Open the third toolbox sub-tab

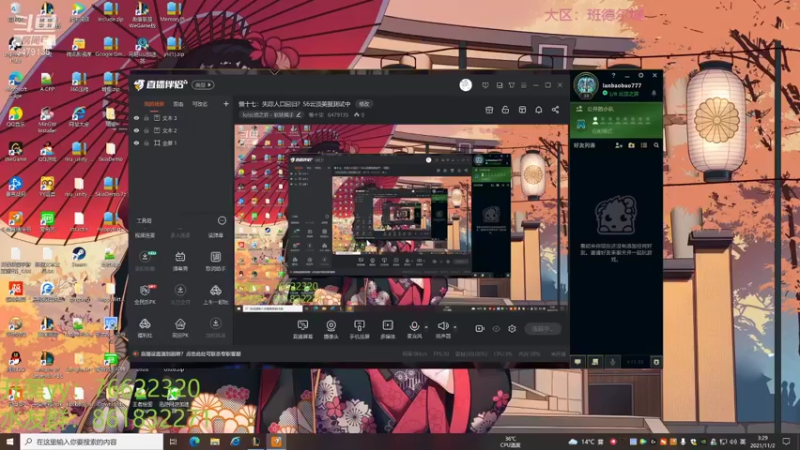215,235
